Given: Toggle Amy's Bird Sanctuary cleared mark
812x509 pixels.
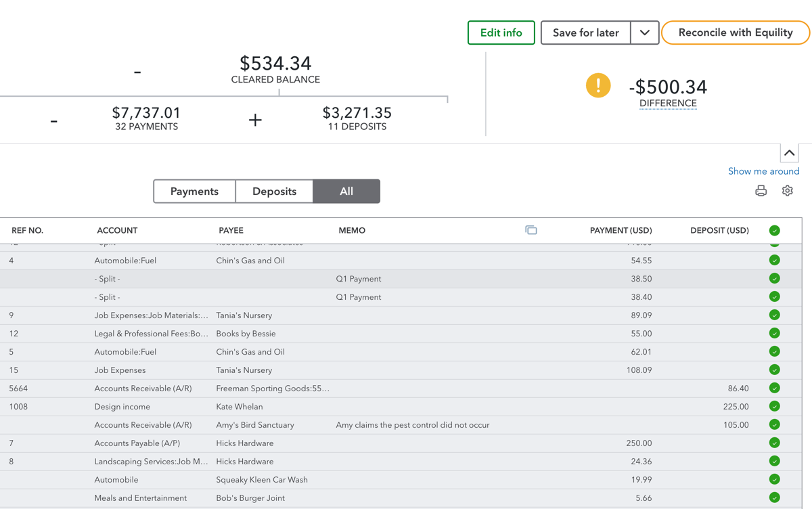Looking at the screenshot, I should click(x=774, y=425).
